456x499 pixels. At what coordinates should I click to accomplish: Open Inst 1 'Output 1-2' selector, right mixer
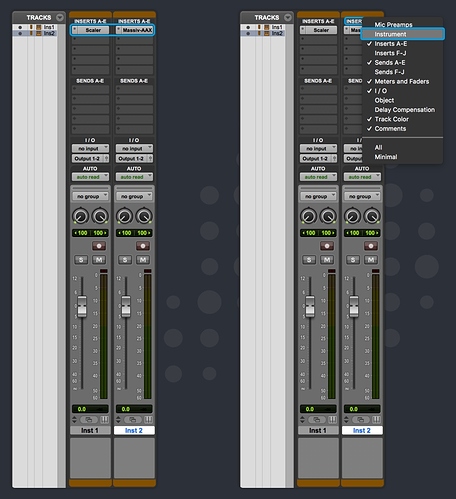point(318,159)
